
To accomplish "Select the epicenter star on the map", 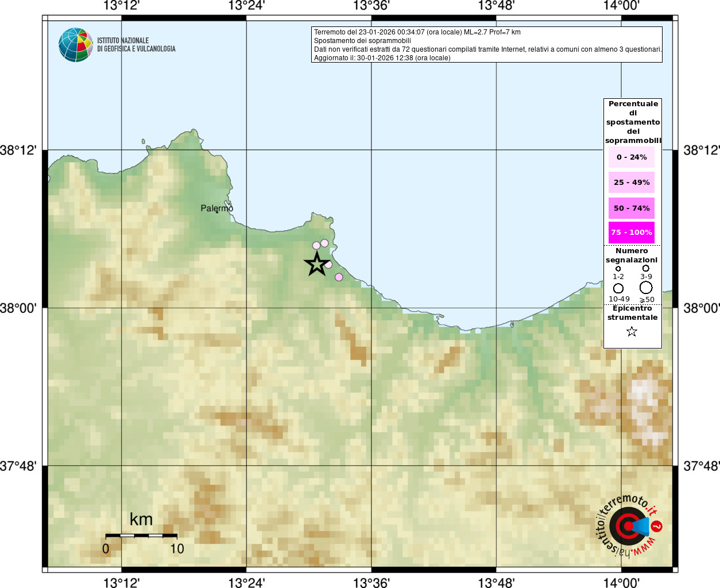I will coord(316,264).
